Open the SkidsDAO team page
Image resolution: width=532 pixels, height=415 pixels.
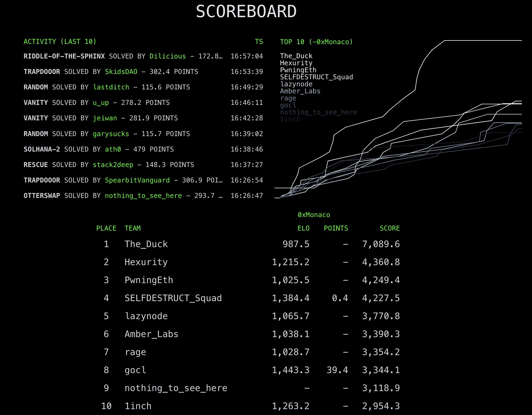[x=121, y=72]
